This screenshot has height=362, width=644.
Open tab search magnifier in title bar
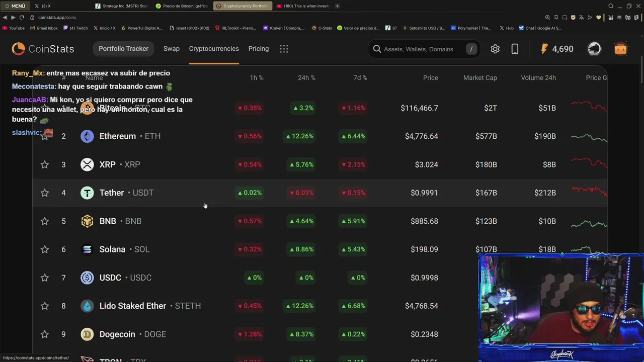tap(611, 6)
